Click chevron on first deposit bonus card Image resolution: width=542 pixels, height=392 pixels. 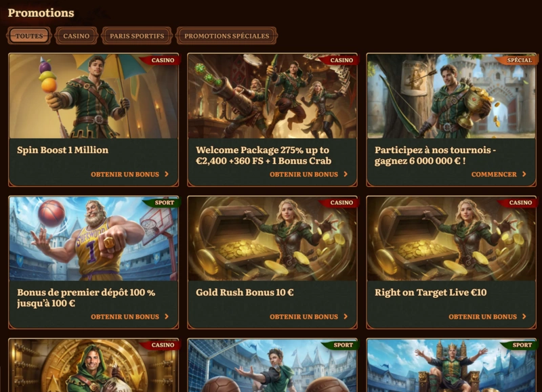167,316
